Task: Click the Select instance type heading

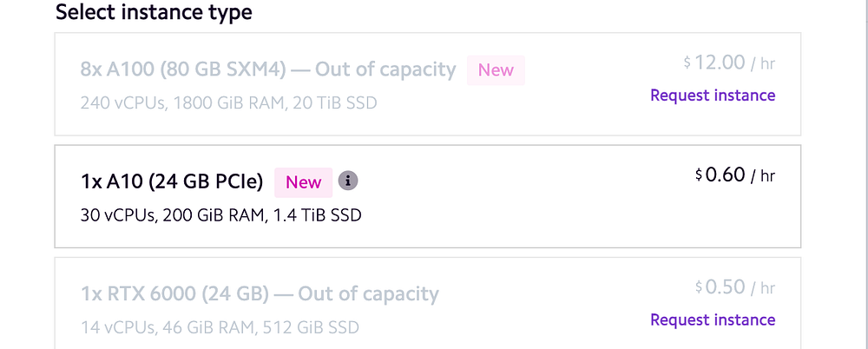Action: click(x=154, y=13)
